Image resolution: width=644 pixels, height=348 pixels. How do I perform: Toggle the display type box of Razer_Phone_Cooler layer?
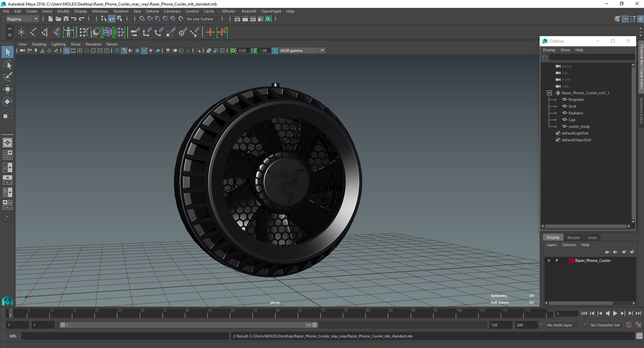pos(564,260)
